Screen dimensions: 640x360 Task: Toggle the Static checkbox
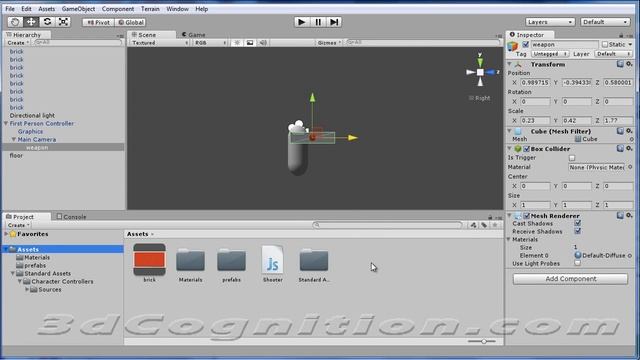click(604, 44)
